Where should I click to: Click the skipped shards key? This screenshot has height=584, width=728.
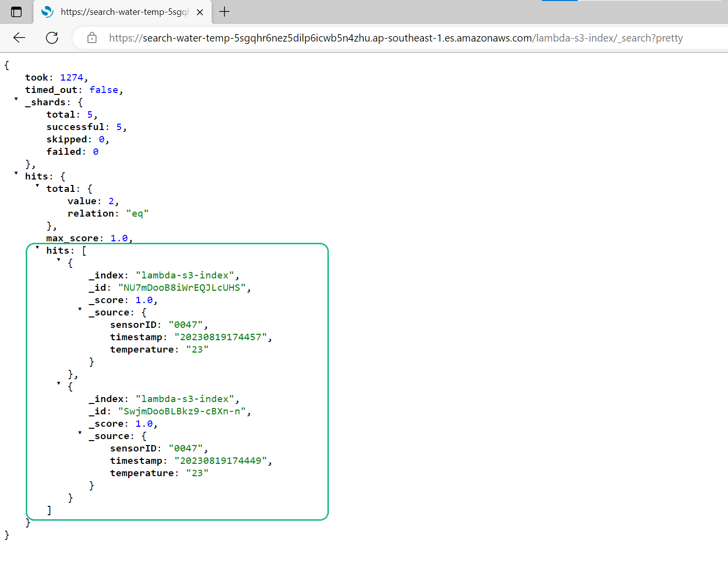(66, 139)
